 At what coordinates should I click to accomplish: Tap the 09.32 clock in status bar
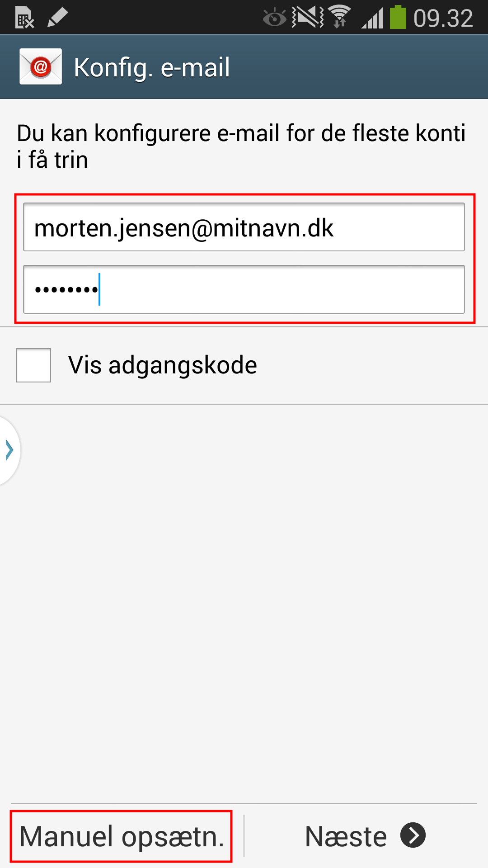click(443, 18)
